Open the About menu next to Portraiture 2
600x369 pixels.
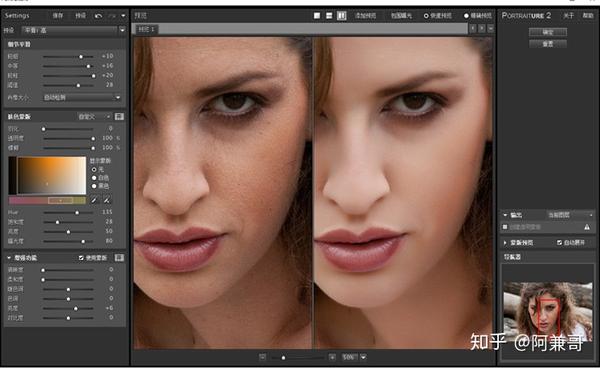tap(568, 16)
